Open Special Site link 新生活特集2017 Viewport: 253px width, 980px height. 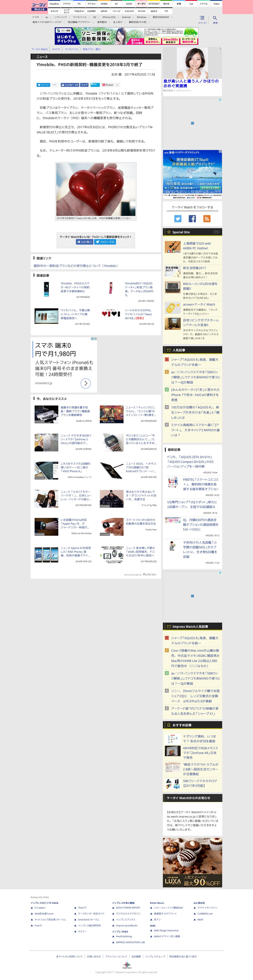pos(194,268)
